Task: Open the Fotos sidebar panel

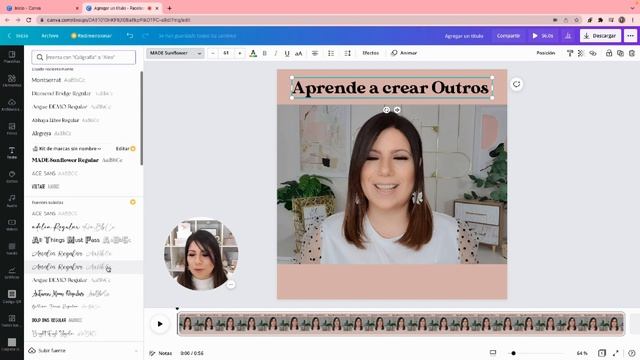Action: click(x=12, y=129)
